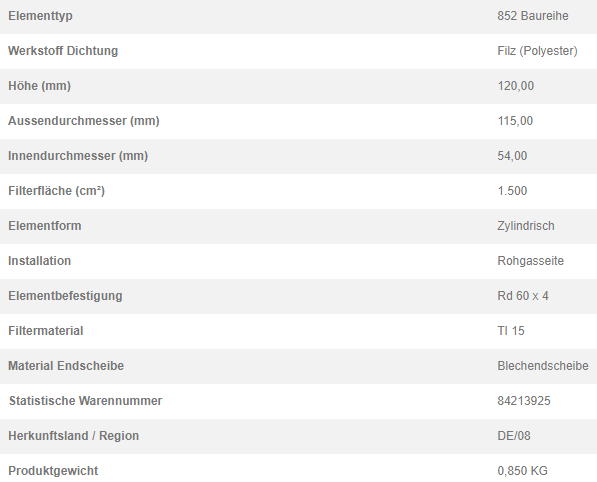The image size is (597, 482).
Task: Click the 54,00 inner diameter value
Action: tap(512, 156)
